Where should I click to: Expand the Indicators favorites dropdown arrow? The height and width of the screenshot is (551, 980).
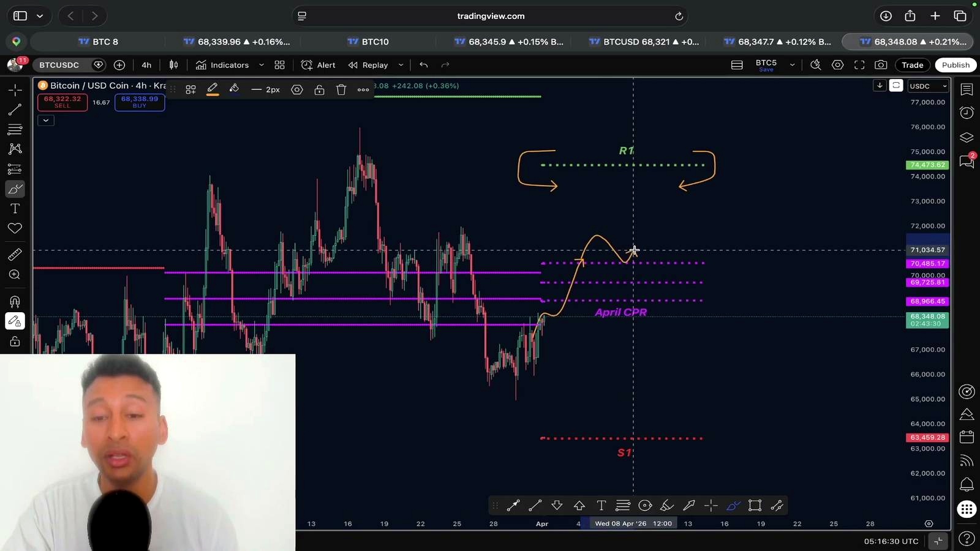pyautogui.click(x=262, y=65)
